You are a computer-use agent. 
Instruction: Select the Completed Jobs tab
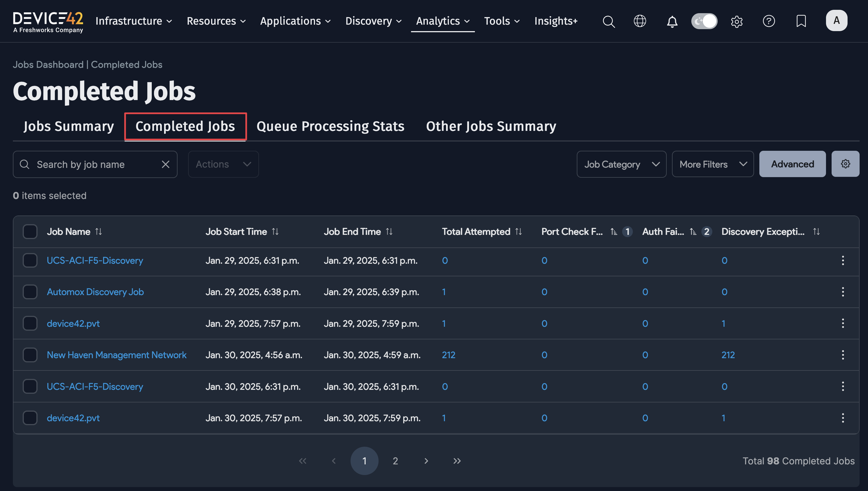click(x=185, y=126)
